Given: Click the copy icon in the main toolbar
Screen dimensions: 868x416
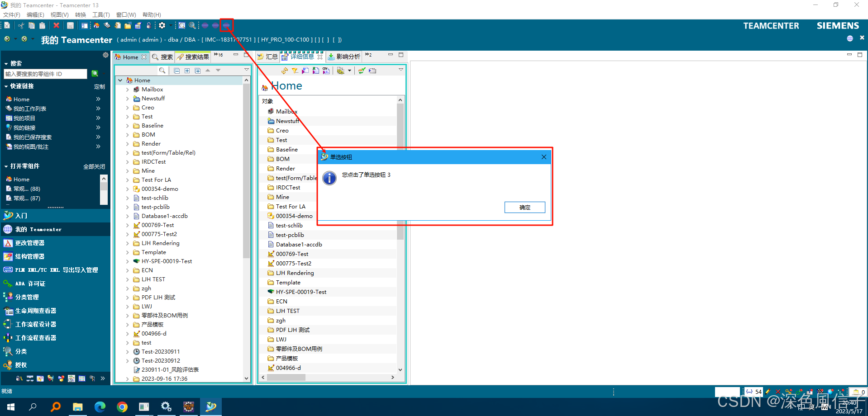Looking at the screenshot, I should click(x=32, y=26).
